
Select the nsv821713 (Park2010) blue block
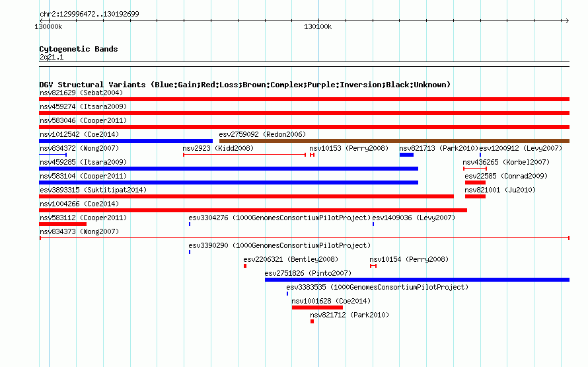pyautogui.click(x=406, y=155)
